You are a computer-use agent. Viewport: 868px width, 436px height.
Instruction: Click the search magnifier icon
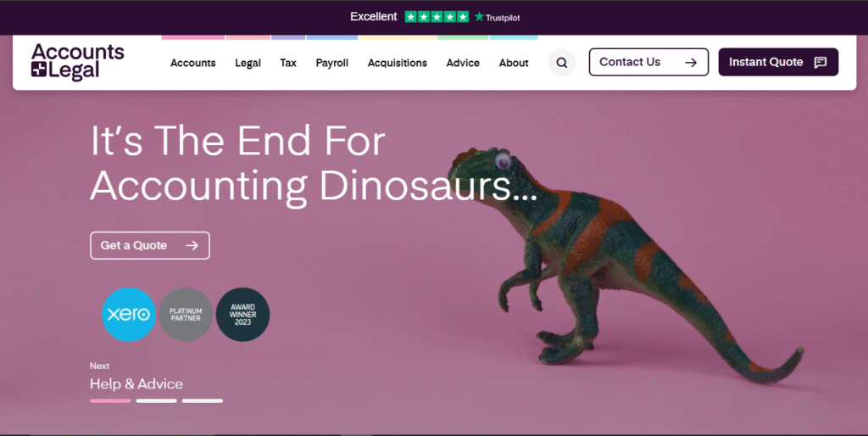pyautogui.click(x=562, y=63)
